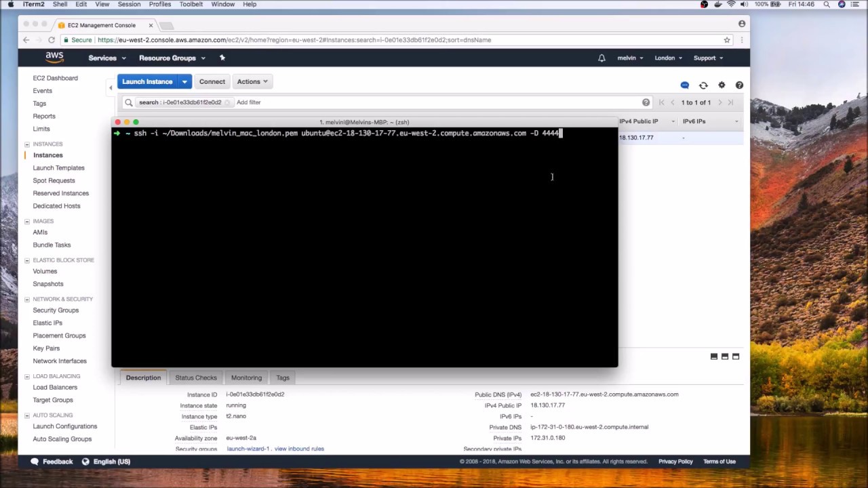This screenshot has width=868, height=488.
Task: Click the pin shortcut icon in AWS navbar
Action: (x=222, y=58)
